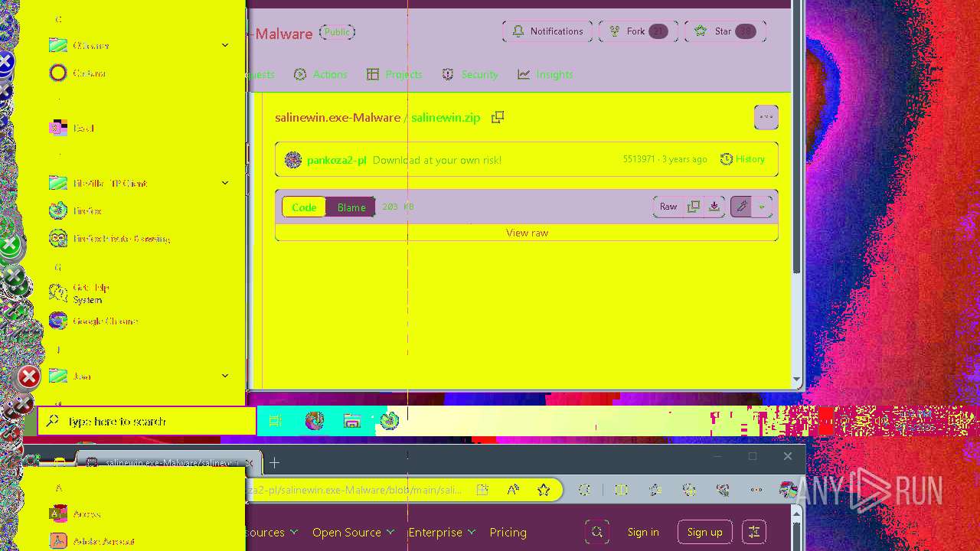
Task: Click the scroll-down arrow of the upper window
Action: coord(796,380)
